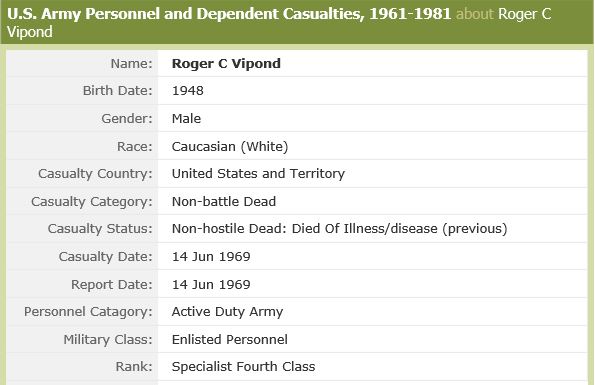Click the about Roger C Vipond header text
The height and width of the screenshot is (385, 595).
pyautogui.click(x=279, y=23)
